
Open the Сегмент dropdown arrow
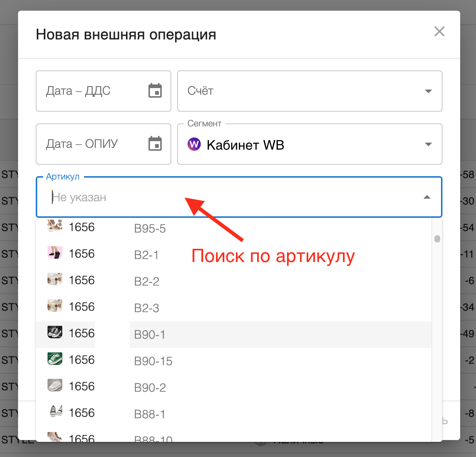(x=428, y=144)
